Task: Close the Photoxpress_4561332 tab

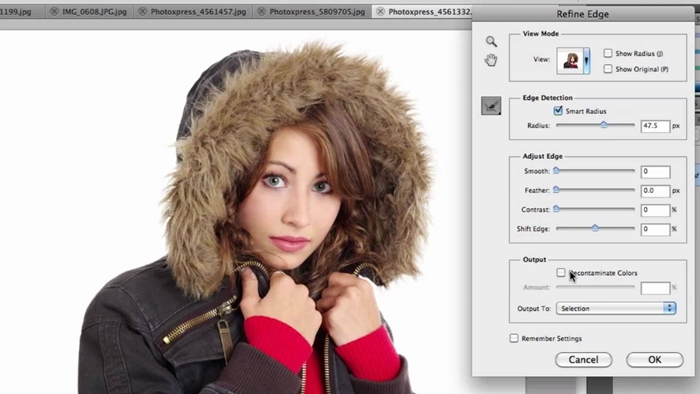Action: tap(380, 12)
